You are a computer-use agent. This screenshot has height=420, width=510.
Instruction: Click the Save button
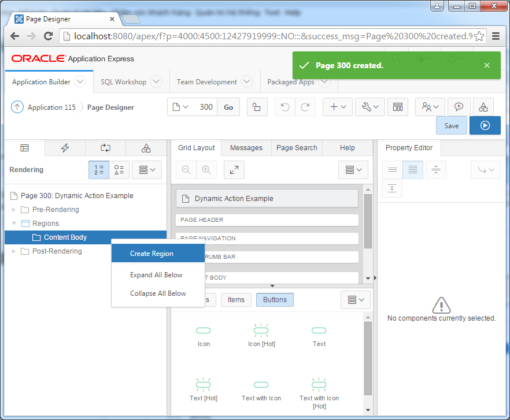[x=452, y=125]
